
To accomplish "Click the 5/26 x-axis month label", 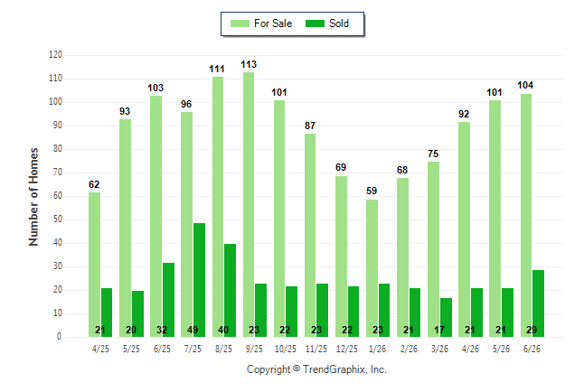I will (501, 349).
